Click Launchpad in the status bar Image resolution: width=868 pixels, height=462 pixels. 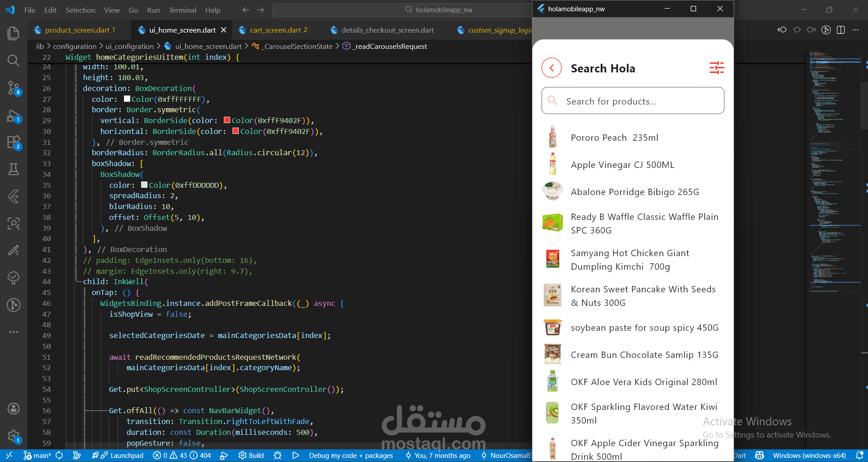[118, 455]
